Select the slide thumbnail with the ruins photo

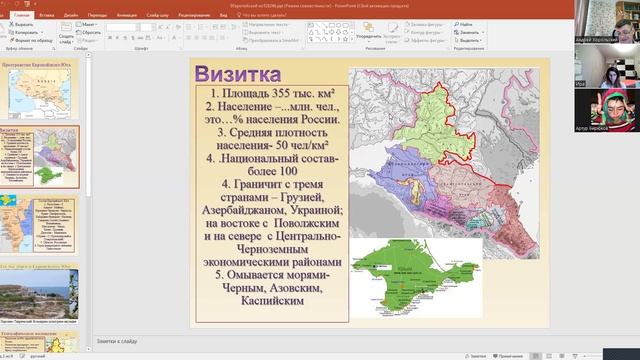(x=40, y=294)
